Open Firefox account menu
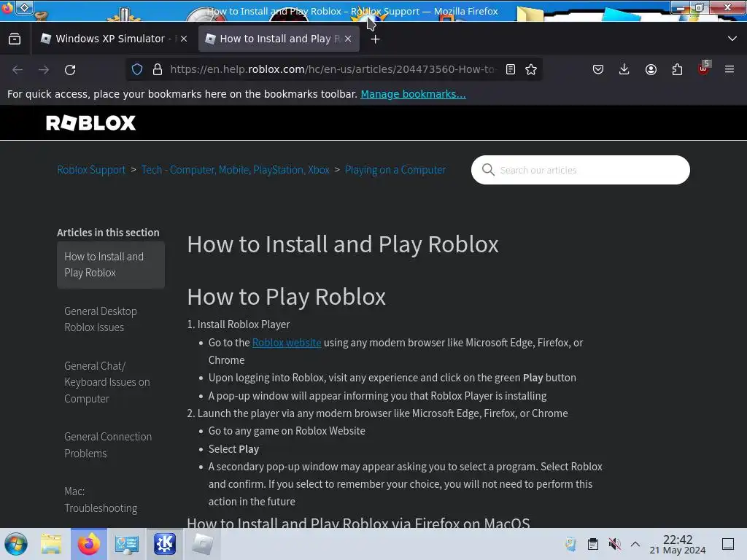This screenshot has height=560, width=747. point(651,69)
